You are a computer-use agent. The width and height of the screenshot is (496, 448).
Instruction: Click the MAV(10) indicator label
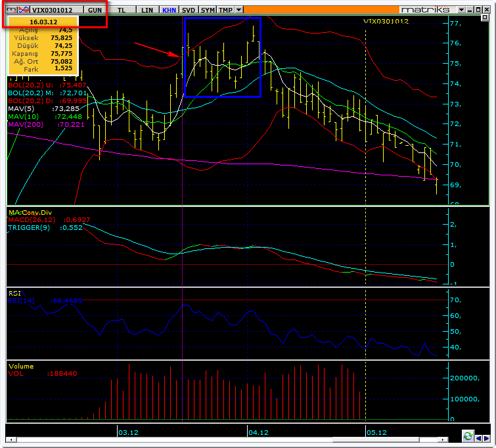click(23, 117)
